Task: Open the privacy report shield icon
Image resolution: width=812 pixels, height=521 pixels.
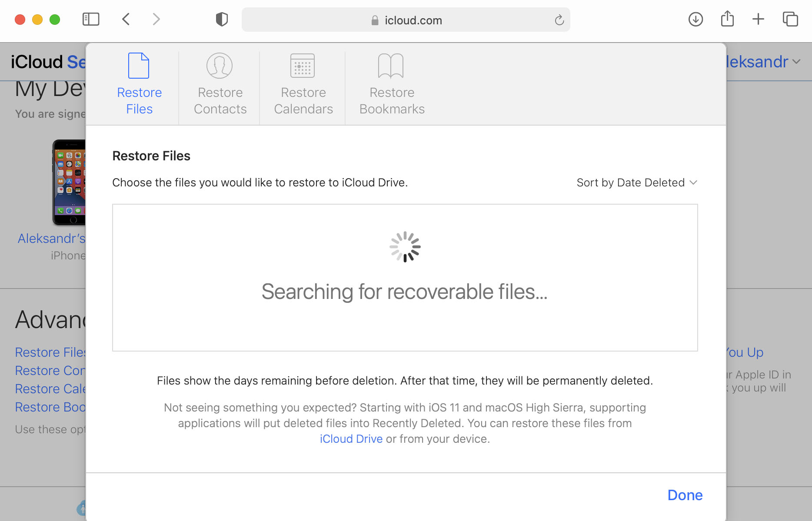Action: (222, 20)
